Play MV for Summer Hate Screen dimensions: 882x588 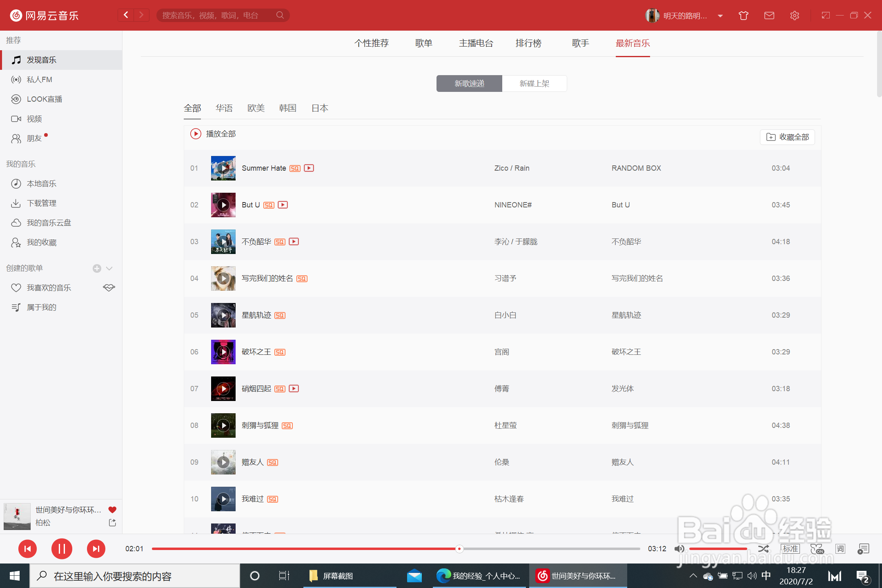tap(309, 168)
